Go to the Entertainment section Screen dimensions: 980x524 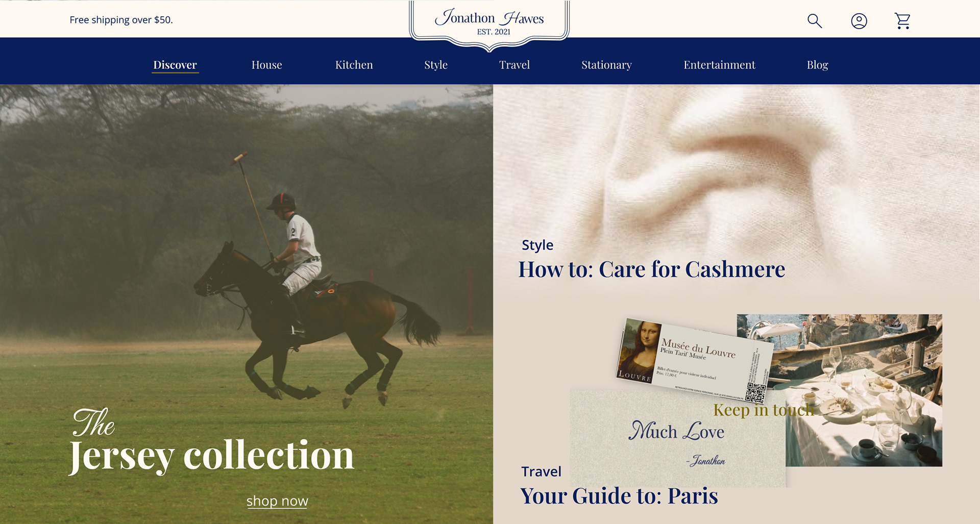tap(719, 65)
